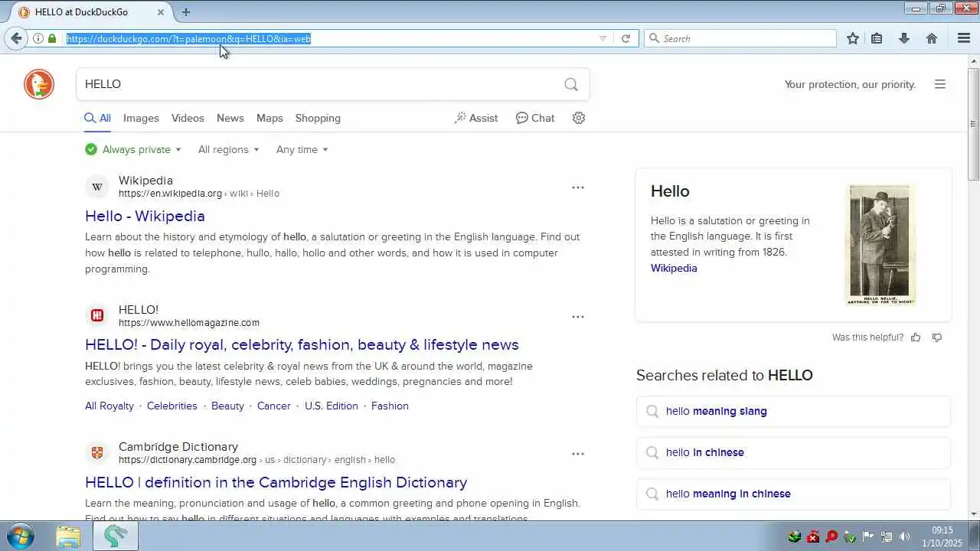
Task: Select the HELLO at DuckDuckGo tab
Action: [x=90, y=12]
